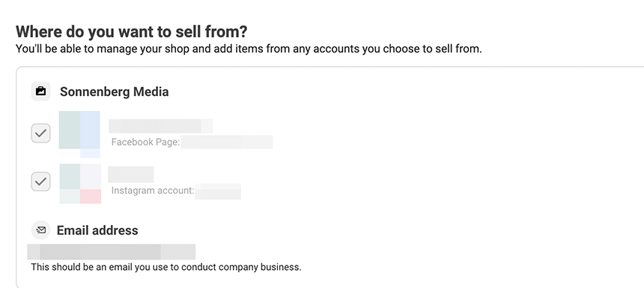Click the subtitle about managing your shop

pyautogui.click(x=249, y=49)
